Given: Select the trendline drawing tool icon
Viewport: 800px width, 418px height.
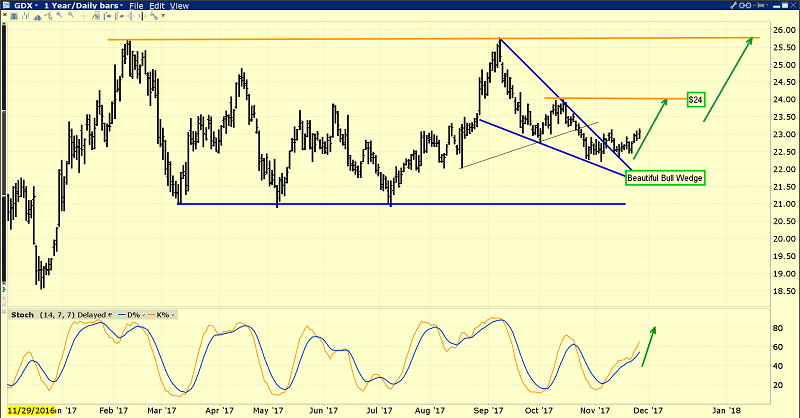Looking at the screenshot, I should click(48, 16).
